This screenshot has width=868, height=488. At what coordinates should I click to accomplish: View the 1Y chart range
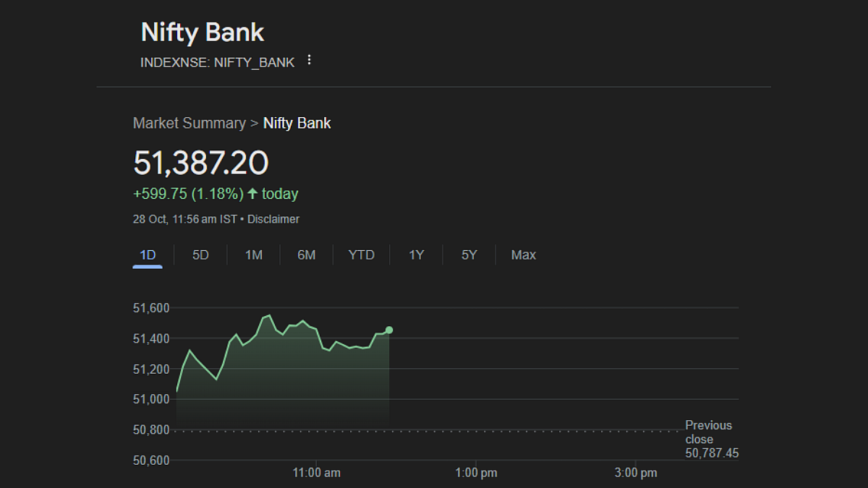pos(417,254)
